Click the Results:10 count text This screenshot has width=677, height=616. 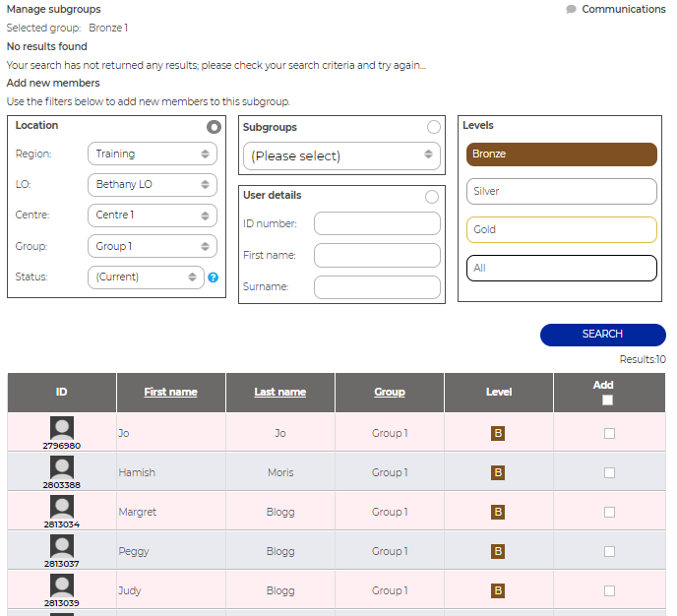pyautogui.click(x=643, y=359)
